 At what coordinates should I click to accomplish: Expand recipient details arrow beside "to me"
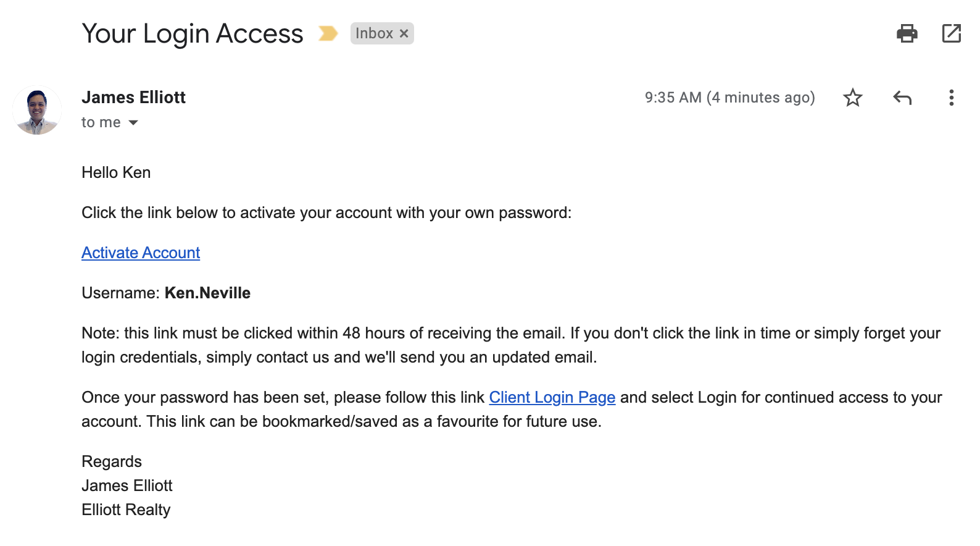(133, 123)
